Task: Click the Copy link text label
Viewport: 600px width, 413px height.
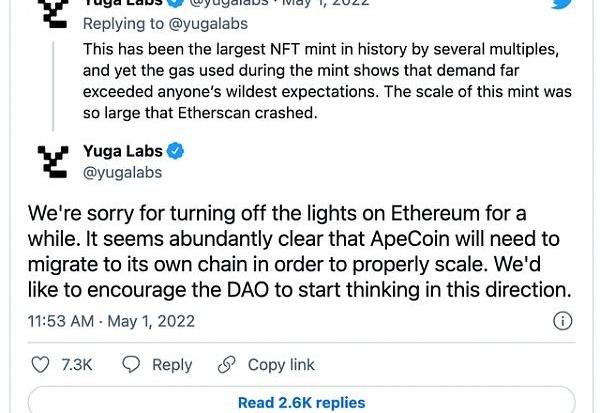Action: point(281,365)
